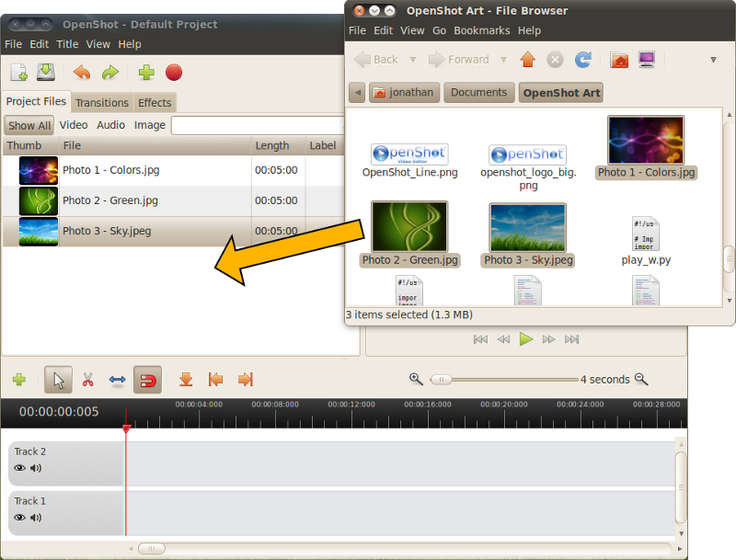Switch to the Effects tab
The width and height of the screenshot is (736, 560).
155,103
